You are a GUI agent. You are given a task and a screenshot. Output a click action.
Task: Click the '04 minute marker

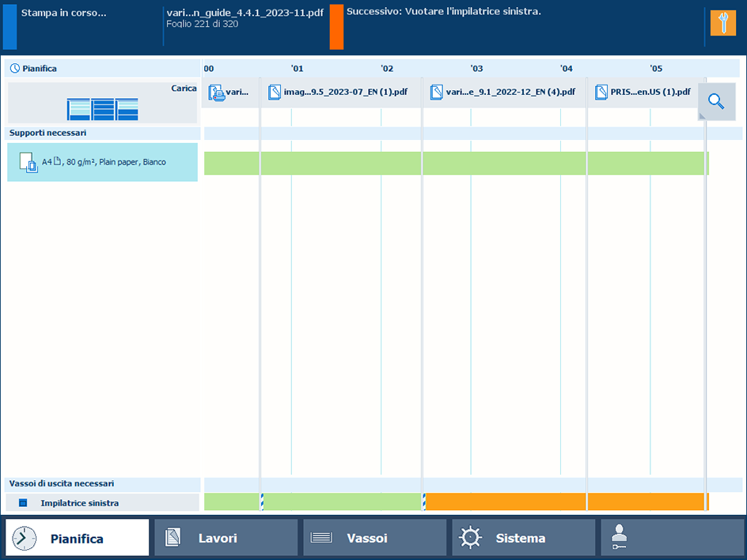[x=566, y=69]
